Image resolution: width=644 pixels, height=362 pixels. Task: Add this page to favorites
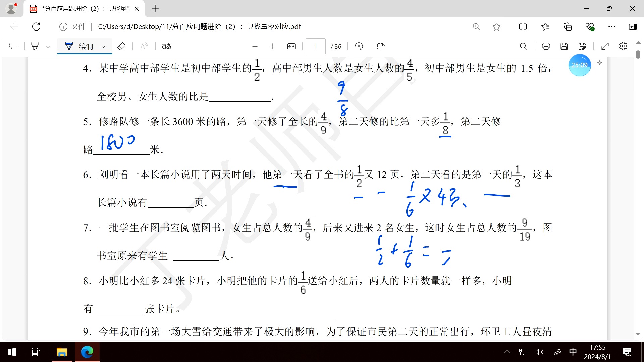click(497, 26)
